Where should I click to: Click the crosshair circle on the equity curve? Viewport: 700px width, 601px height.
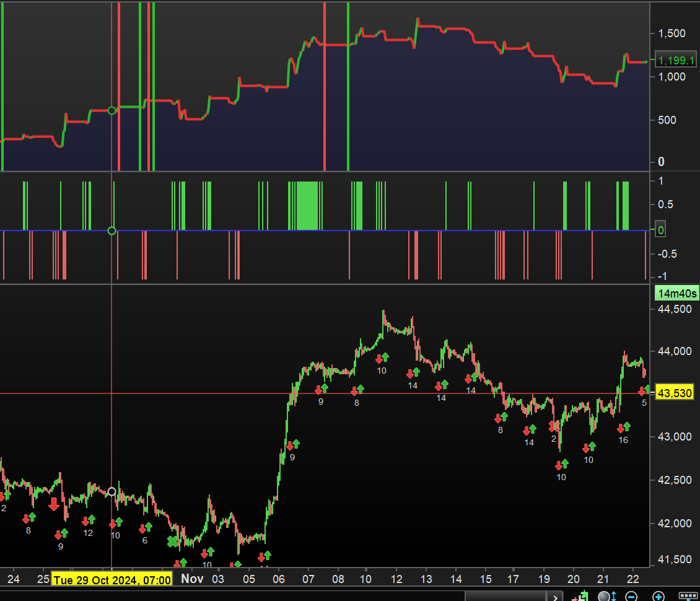[112, 110]
